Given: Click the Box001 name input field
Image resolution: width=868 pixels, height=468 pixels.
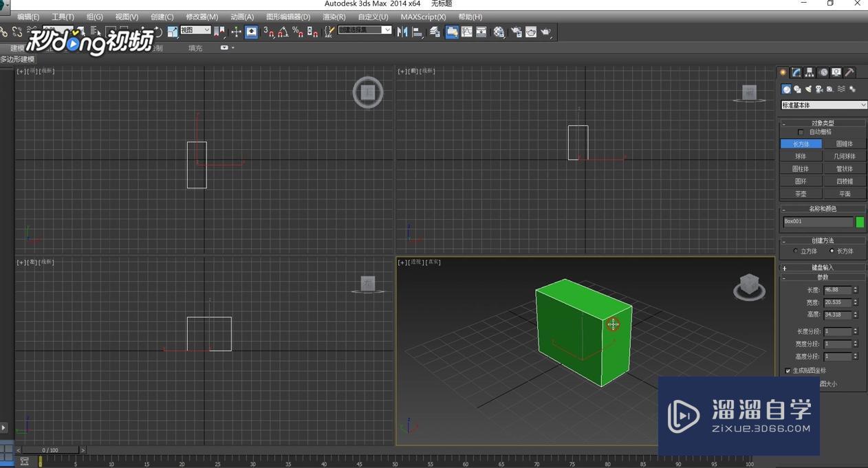Looking at the screenshot, I should click(x=818, y=221).
